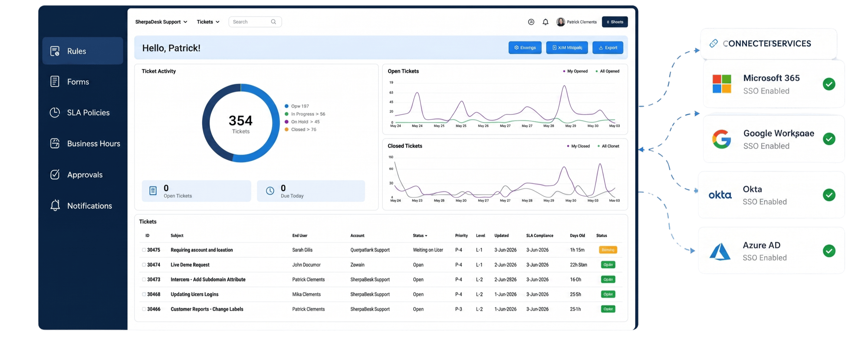Click the green check on Microsoft 365
The image size is (868, 337).
point(829,84)
